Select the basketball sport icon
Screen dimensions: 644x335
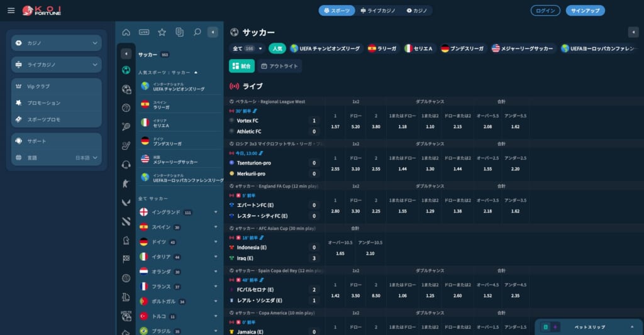(126, 108)
